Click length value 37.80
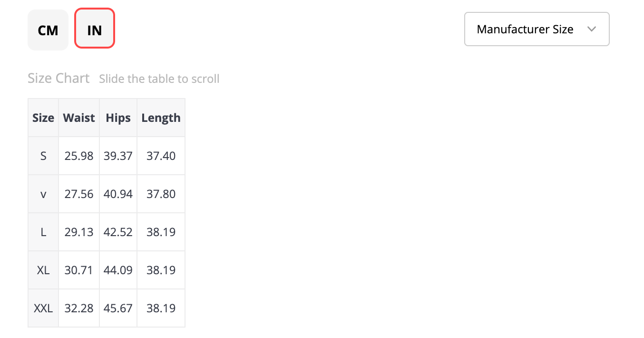Viewport: 644px width, 338px height. [161, 194]
